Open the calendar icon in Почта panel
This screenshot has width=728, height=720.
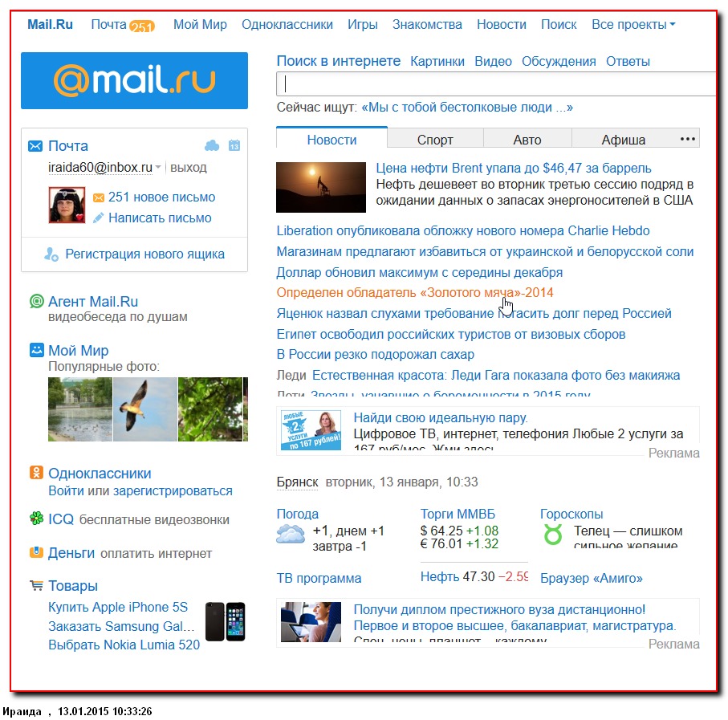click(234, 146)
